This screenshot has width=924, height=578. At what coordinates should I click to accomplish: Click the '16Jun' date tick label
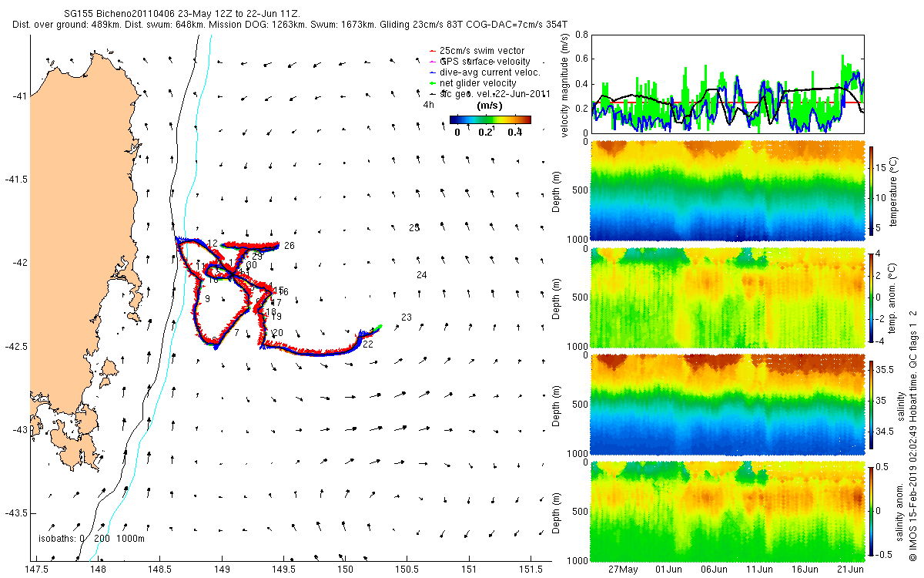(805, 570)
